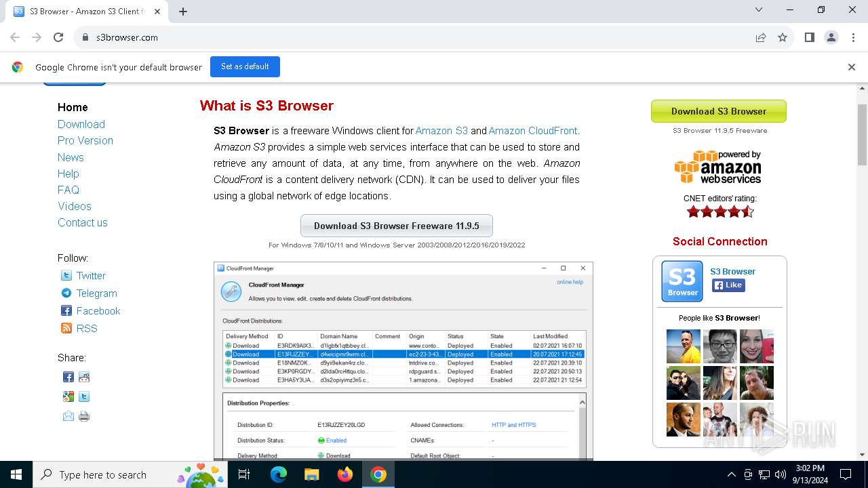Image resolution: width=868 pixels, height=488 pixels.
Task: Open the CloudFront Manager screenshot image
Action: [x=403, y=361]
